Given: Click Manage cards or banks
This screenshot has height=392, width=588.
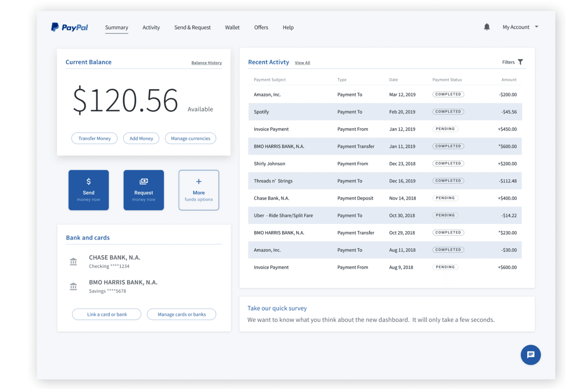Looking at the screenshot, I should click(x=182, y=314).
